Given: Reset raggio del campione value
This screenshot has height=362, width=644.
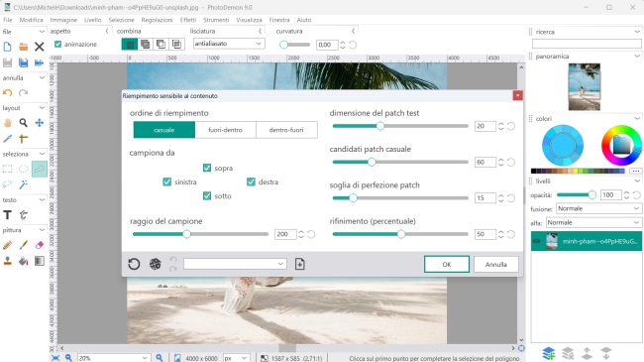Looking at the screenshot, I should click(311, 234).
